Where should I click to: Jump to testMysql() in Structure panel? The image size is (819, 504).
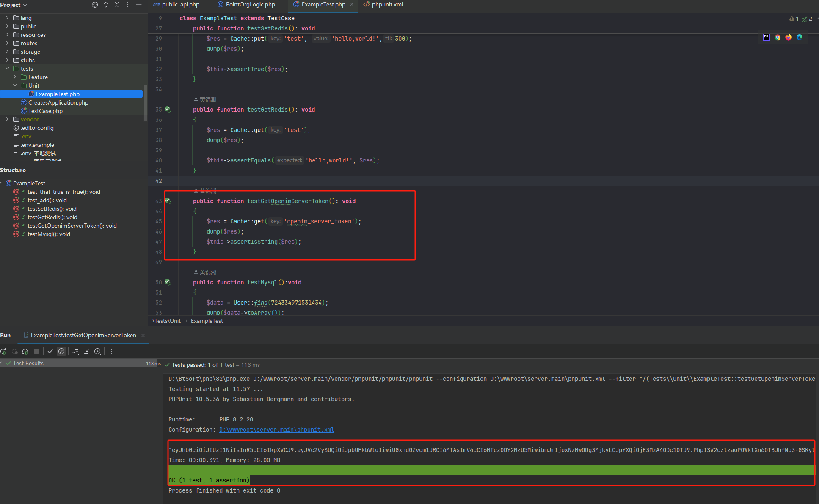click(49, 234)
